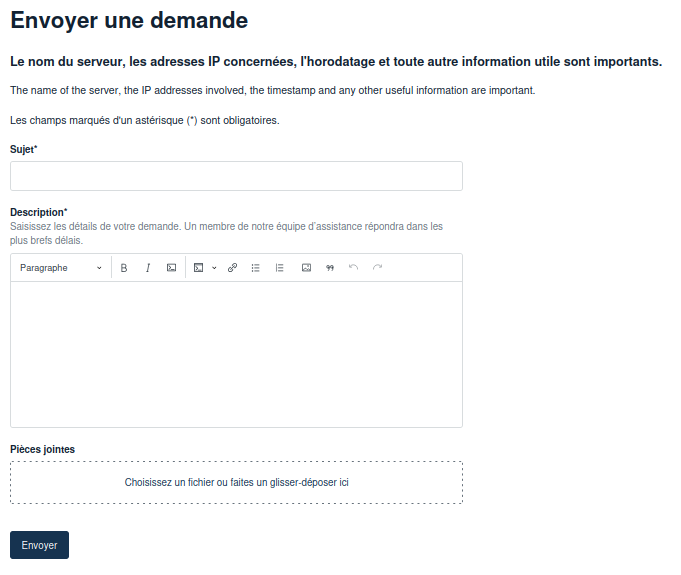Click the file drop zone to choose a file
The width and height of the screenshot is (681, 575).
[236, 482]
